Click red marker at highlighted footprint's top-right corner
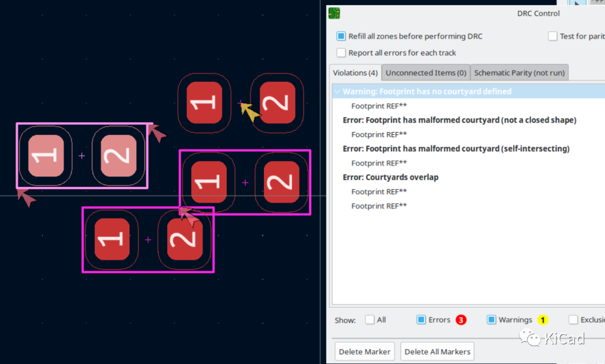This screenshot has height=364, width=605. click(x=157, y=133)
